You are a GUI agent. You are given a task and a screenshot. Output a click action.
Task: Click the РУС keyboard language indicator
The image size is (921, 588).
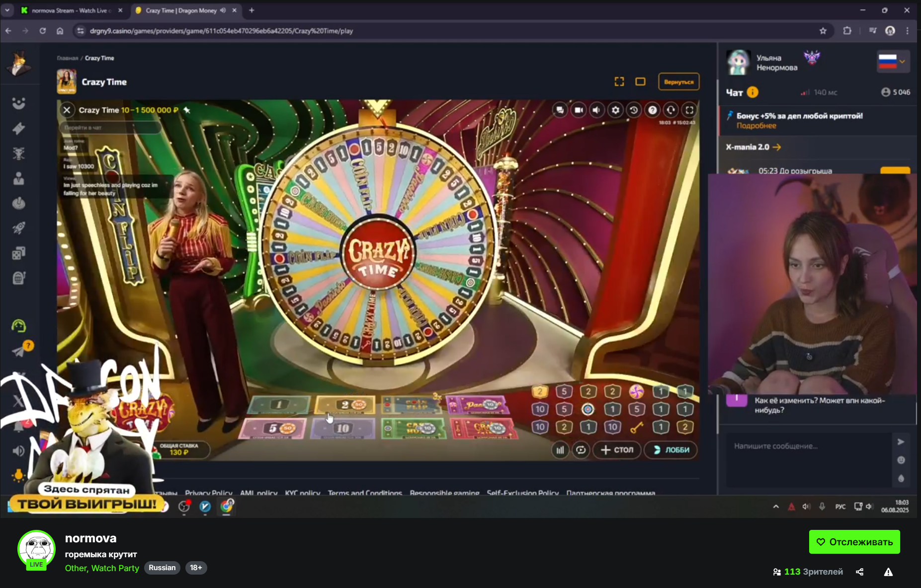tap(840, 507)
